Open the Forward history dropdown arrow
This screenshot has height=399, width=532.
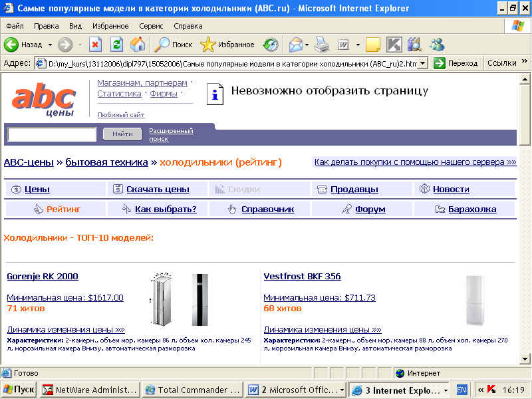[x=80, y=45]
